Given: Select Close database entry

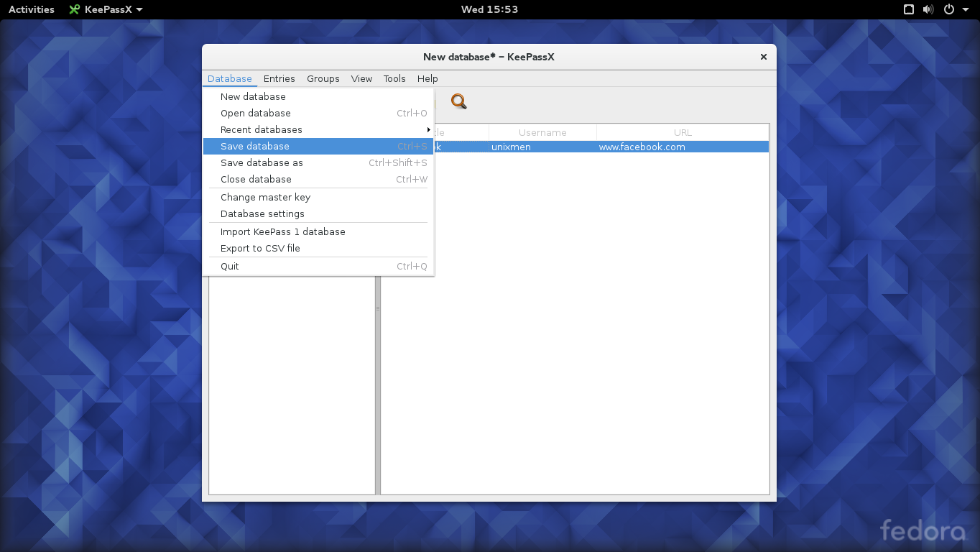Looking at the screenshot, I should pyautogui.click(x=318, y=179).
